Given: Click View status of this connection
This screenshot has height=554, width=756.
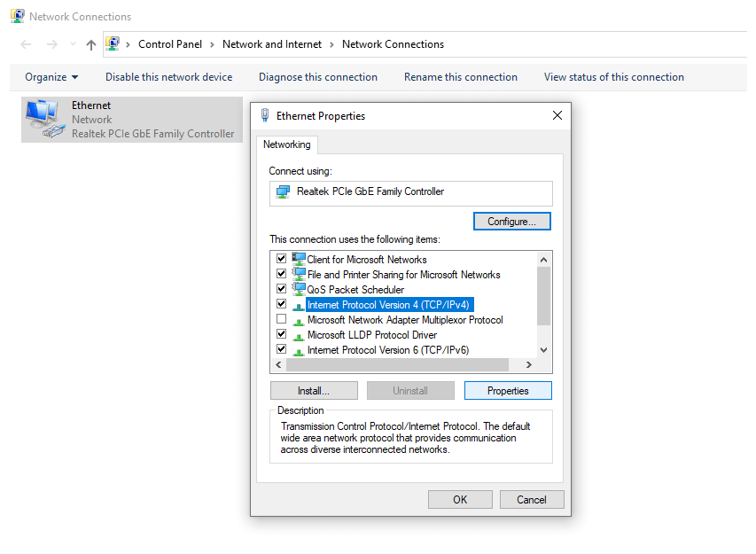Looking at the screenshot, I should point(614,77).
